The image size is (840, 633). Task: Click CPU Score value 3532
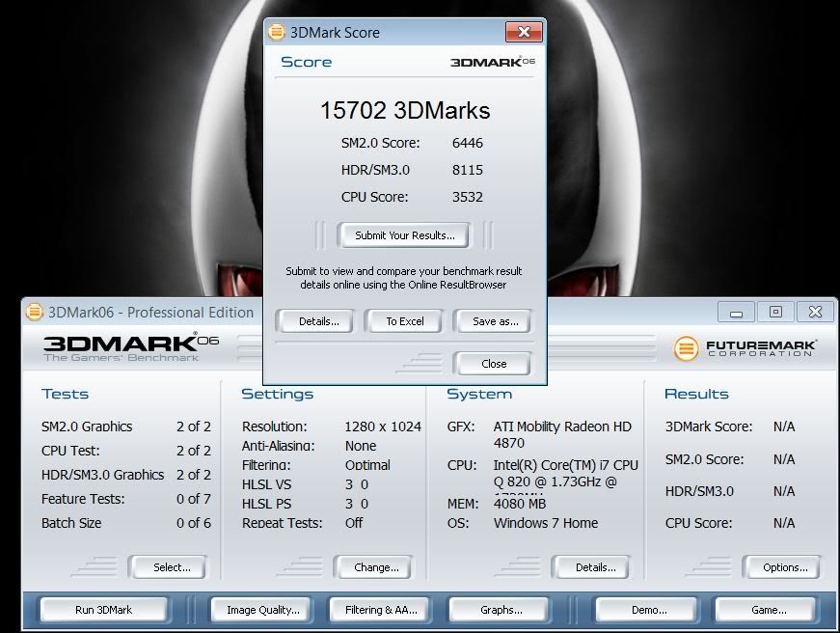(467, 197)
